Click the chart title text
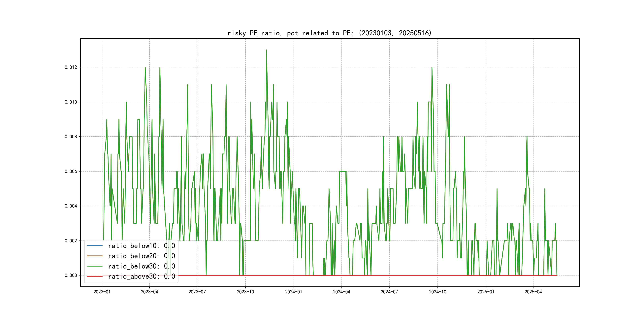 (330, 33)
